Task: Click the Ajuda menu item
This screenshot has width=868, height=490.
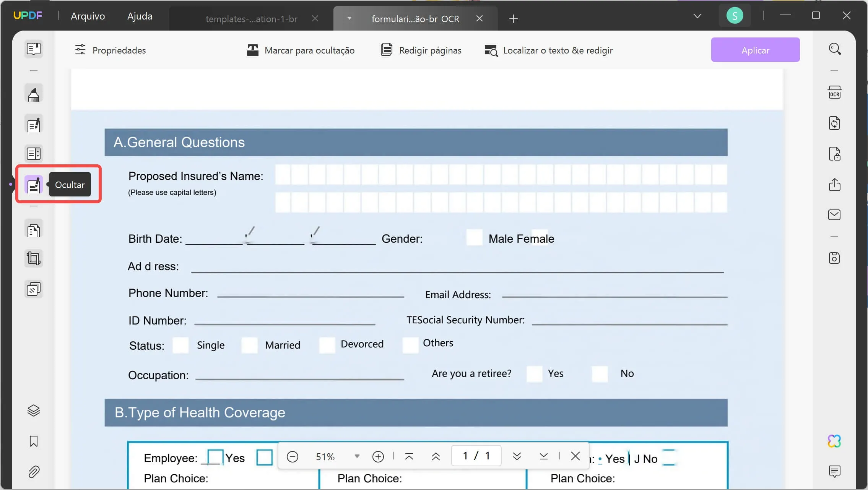Action: (140, 16)
